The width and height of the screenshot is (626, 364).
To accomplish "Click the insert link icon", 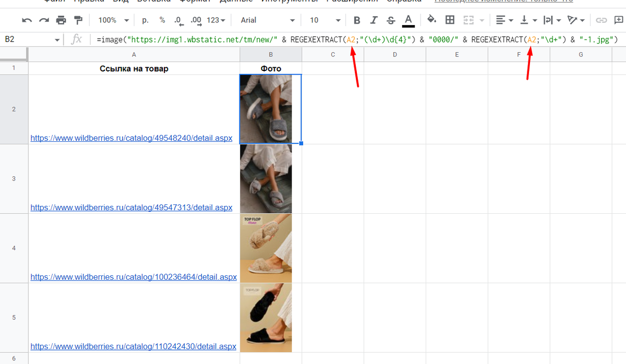I will [x=601, y=20].
